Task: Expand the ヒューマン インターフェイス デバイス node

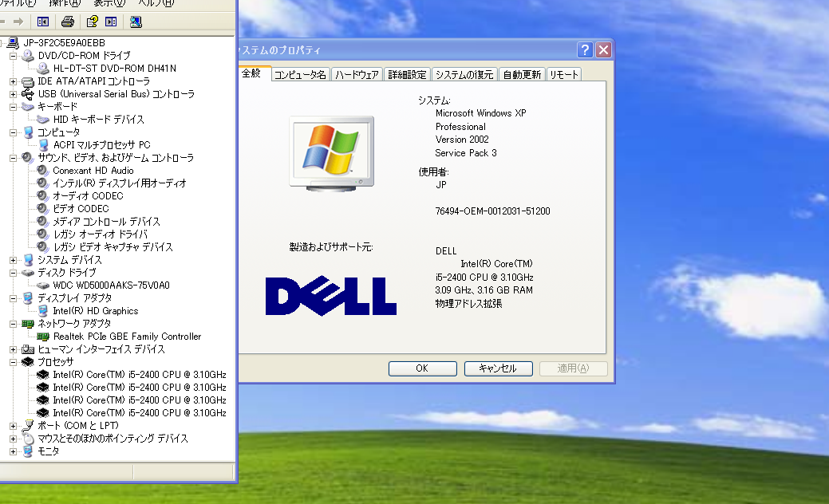Action: 13,349
